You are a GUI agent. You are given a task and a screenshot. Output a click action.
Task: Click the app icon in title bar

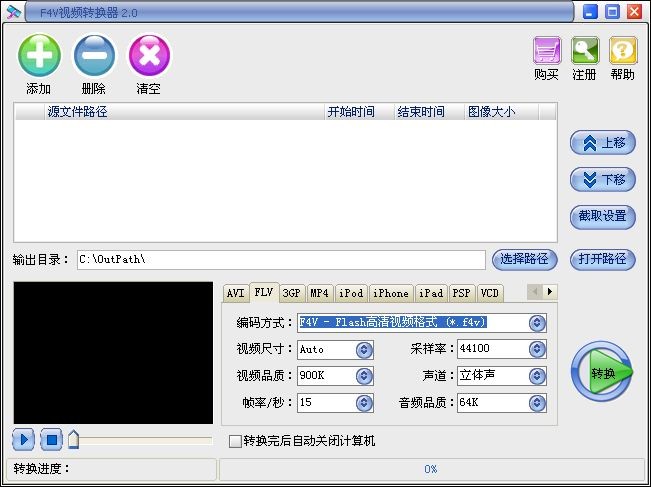point(13,12)
